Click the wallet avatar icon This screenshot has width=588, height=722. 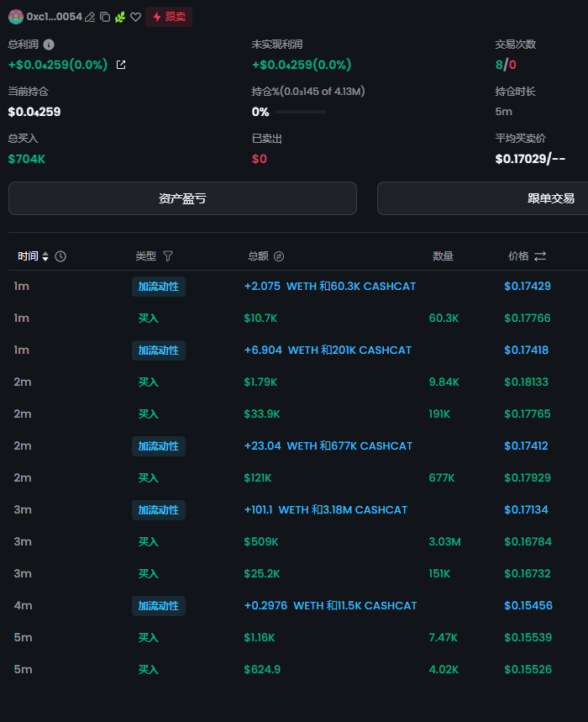click(16, 17)
